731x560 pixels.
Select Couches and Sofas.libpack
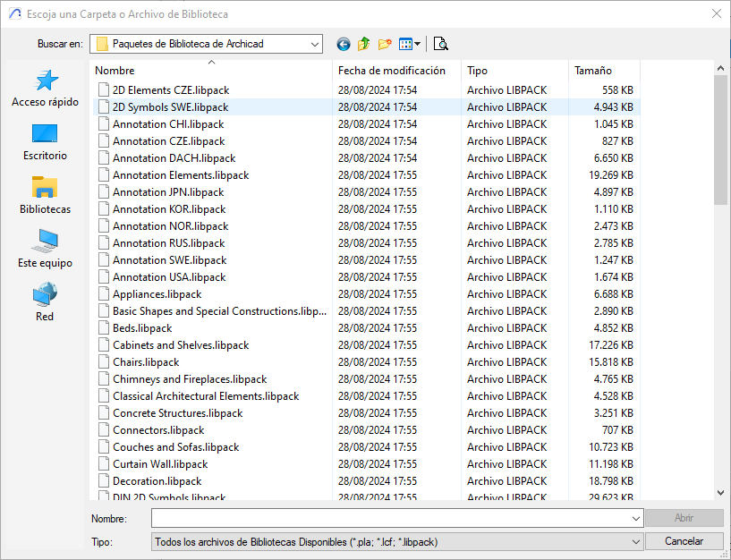[x=175, y=447]
